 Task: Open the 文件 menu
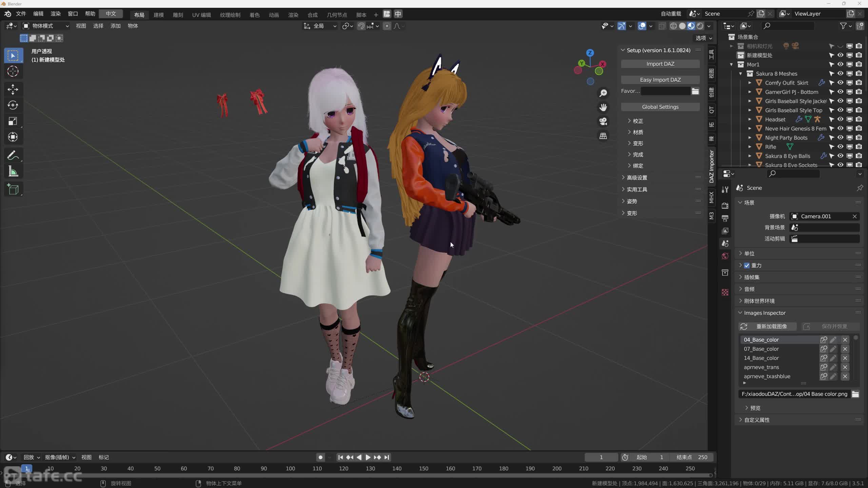coord(21,14)
